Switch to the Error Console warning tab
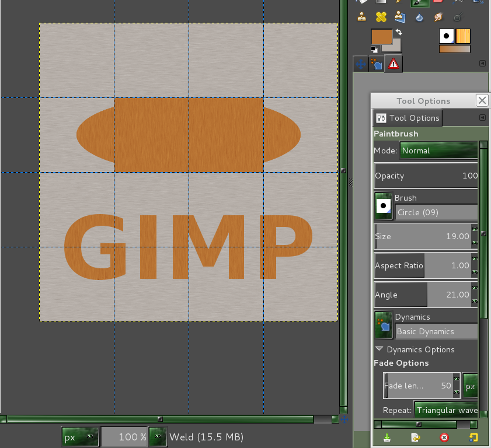 tap(394, 64)
